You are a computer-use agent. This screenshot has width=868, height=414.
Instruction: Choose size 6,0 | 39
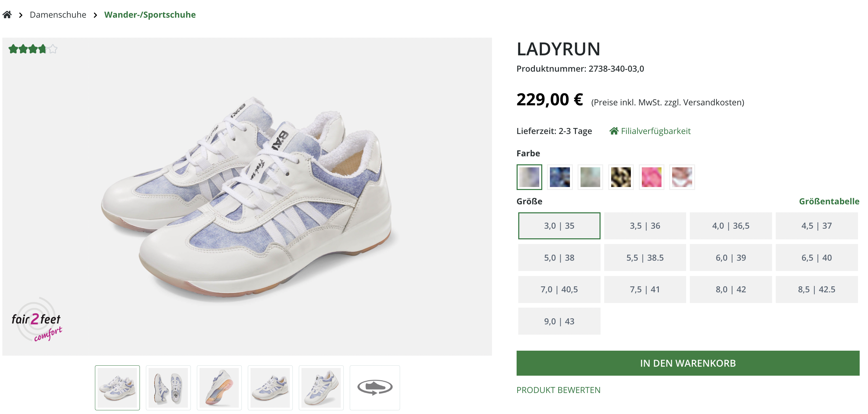click(x=730, y=258)
